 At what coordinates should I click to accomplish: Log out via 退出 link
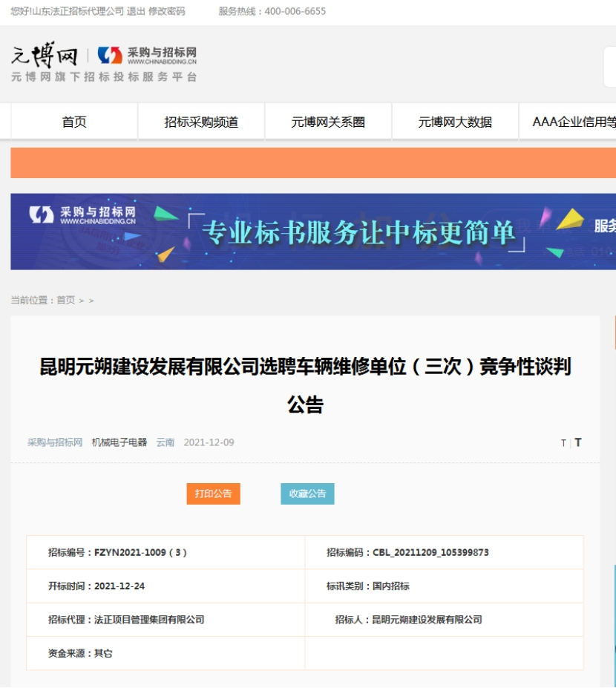click(x=136, y=11)
